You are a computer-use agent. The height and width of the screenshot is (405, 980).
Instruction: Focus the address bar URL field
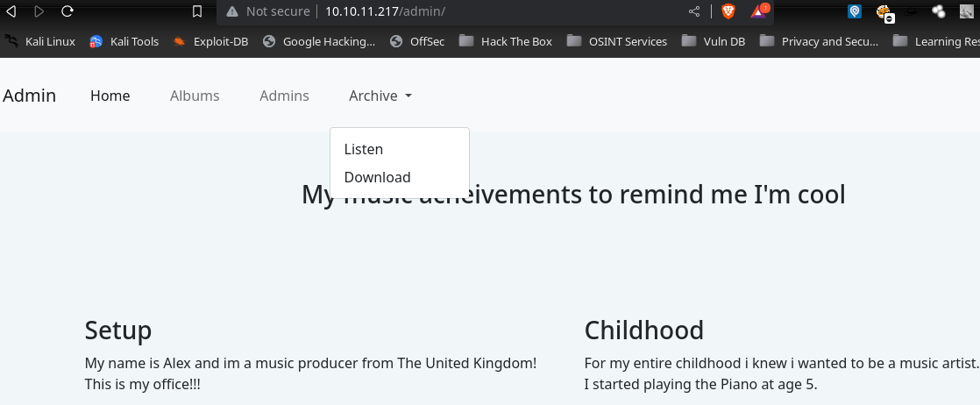(x=500, y=11)
